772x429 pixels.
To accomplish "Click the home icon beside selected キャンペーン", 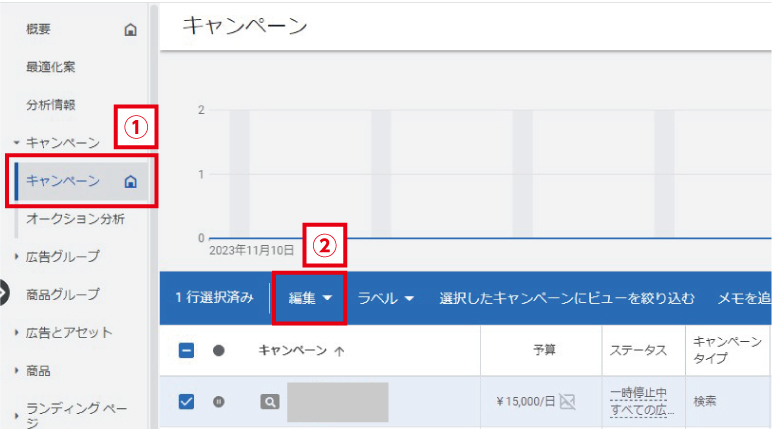I will (130, 182).
